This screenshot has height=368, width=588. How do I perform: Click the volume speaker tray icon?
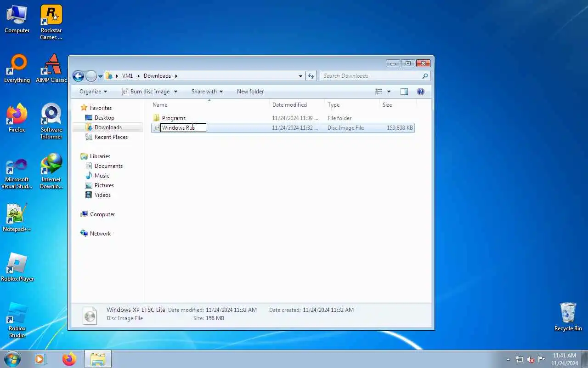[x=531, y=359]
